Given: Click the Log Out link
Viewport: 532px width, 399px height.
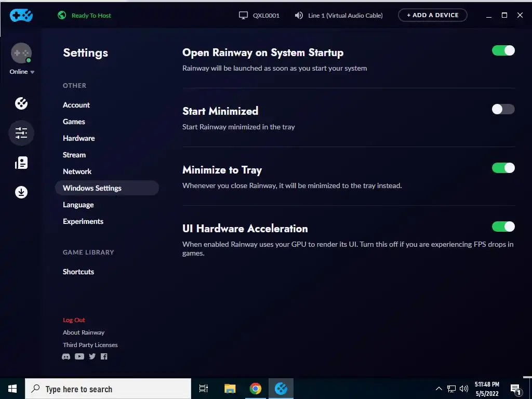Looking at the screenshot, I should point(74,320).
